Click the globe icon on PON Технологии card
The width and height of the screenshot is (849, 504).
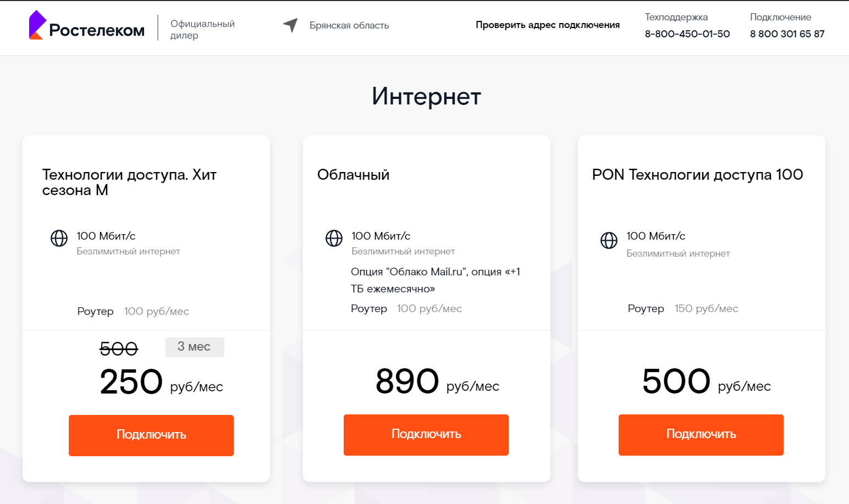click(x=609, y=240)
